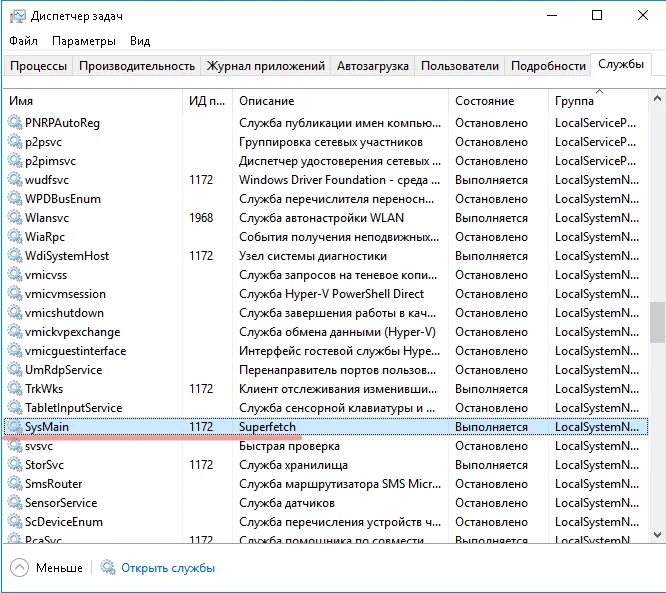
Task: Select Служба Hyper-V PowerShell Direct description
Action: (331, 294)
